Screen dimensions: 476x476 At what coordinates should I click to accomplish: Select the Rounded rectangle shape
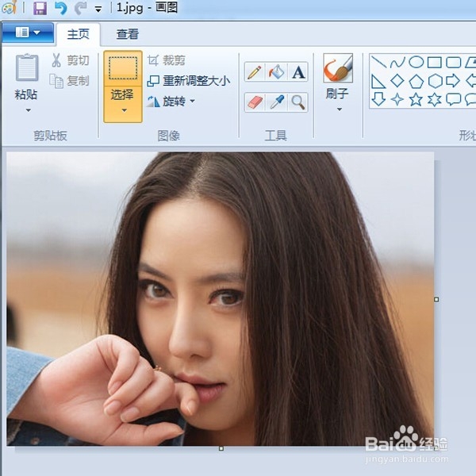pyautogui.click(x=454, y=62)
